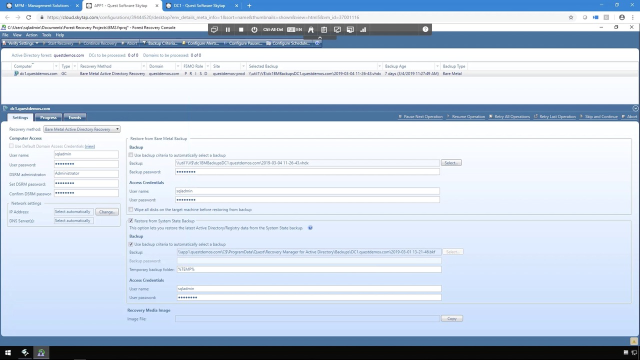Click Continue Recovery in the toolbar
This screenshot has height=360, width=640.
[97, 43]
